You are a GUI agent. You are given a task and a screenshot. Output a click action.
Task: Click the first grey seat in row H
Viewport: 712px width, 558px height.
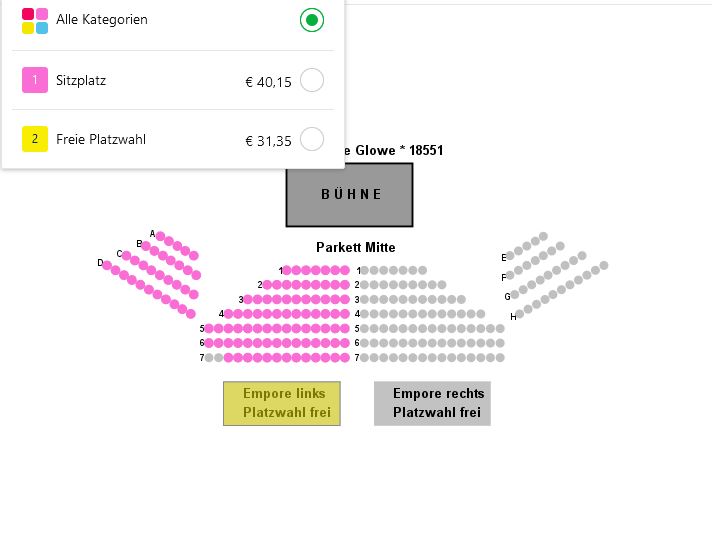[x=520, y=314]
